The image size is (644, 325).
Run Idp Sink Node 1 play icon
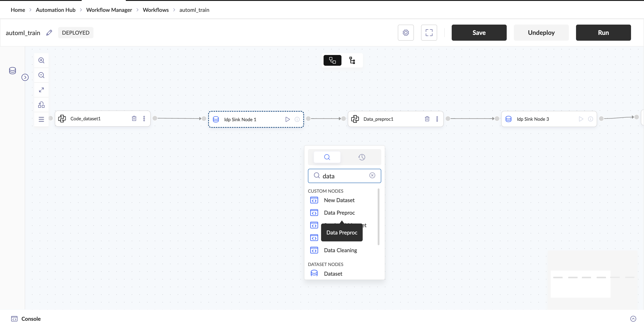pos(288,119)
